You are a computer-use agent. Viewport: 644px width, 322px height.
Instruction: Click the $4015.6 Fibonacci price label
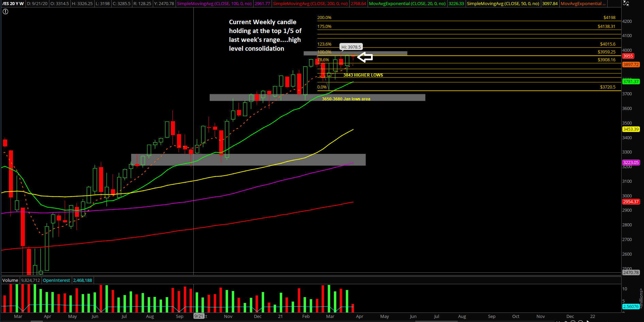[x=608, y=44]
